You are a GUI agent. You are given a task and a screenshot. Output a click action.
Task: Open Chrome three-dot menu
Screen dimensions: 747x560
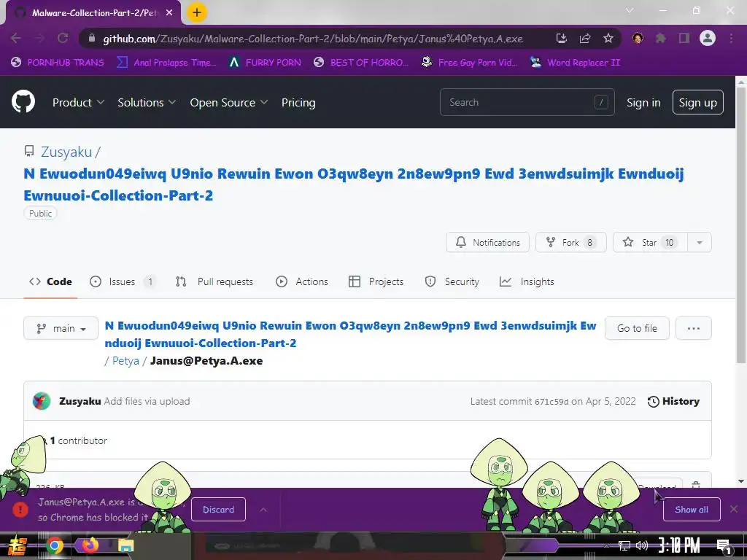[x=731, y=38]
